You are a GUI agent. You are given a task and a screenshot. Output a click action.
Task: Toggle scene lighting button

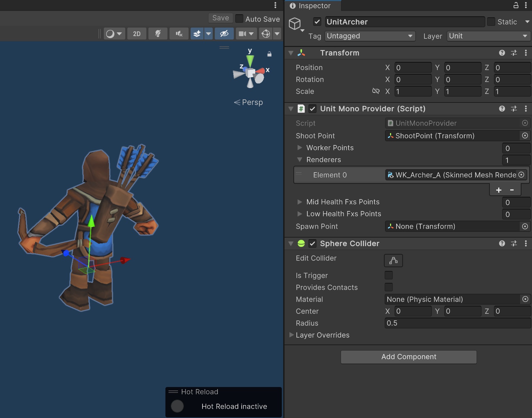pos(158,34)
